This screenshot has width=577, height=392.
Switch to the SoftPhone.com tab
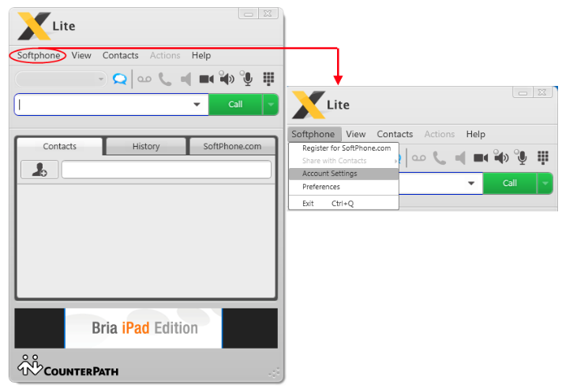point(232,147)
